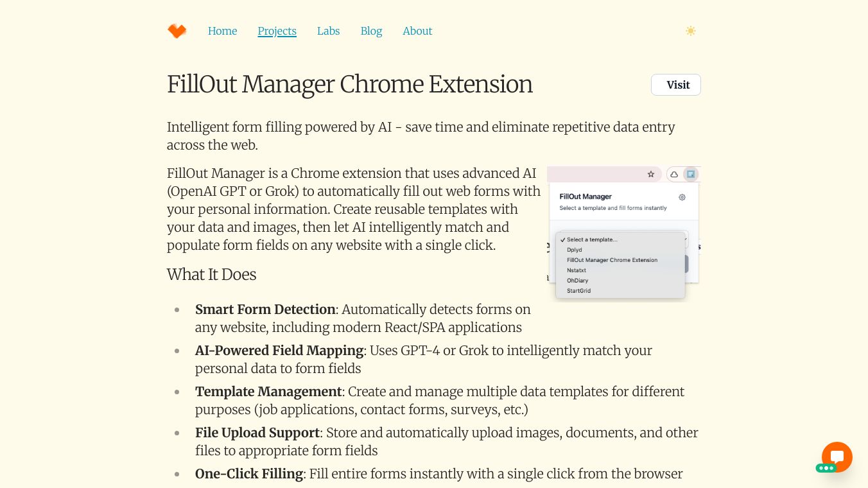This screenshot has width=868, height=488.
Task: Navigate to the Labs section
Action: 328,31
